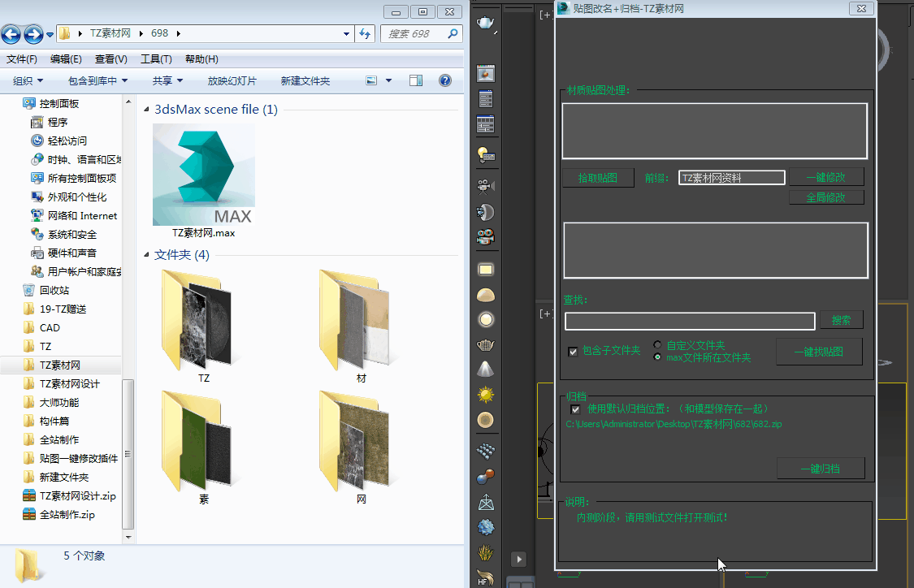914x588 pixels.
Task: Open Explorer help question mark icon
Action: tap(445, 80)
